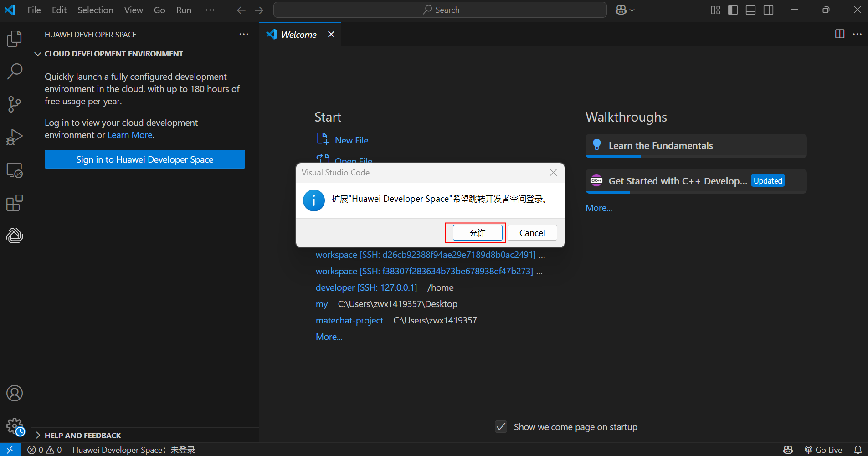This screenshot has height=456, width=868.
Task: Open recent folder 'my'
Action: (x=322, y=304)
